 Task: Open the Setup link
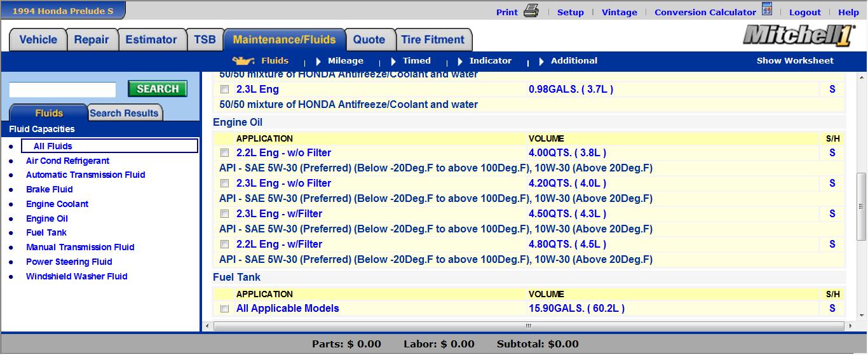coord(571,12)
